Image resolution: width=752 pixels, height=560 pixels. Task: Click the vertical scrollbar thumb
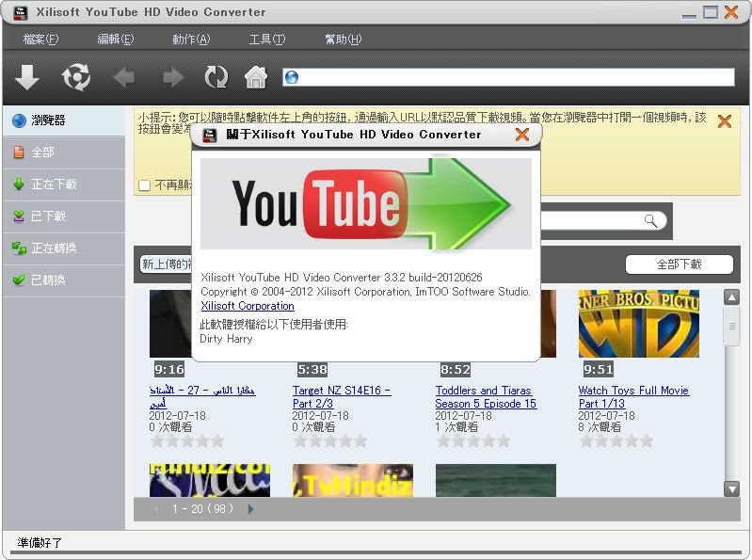coord(731,326)
